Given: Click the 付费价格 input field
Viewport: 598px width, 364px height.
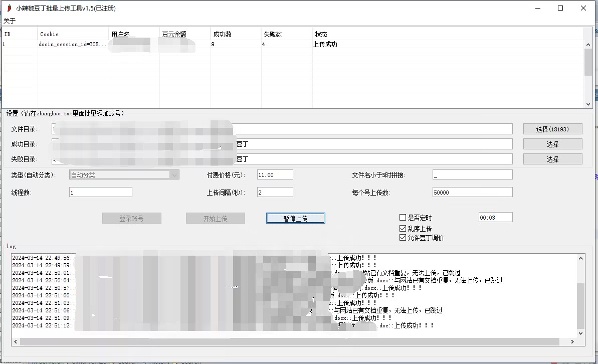Looking at the screenshot, I should coord(275,175).
